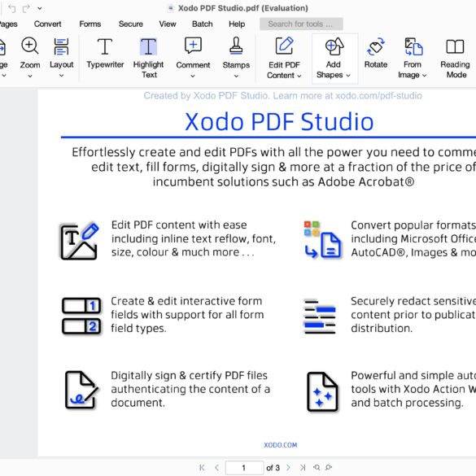Open the XODO.COM link at page bottom
Screen dimensions: 476x476
[x=281, y=445]
